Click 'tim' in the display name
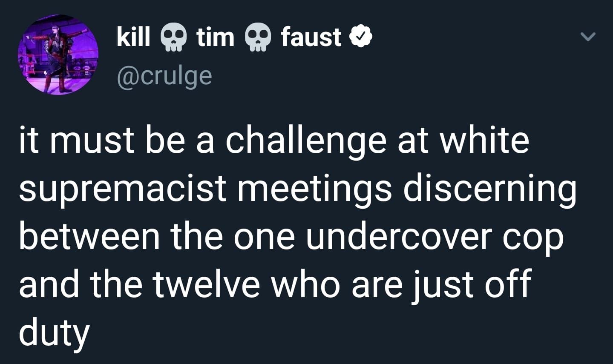Screen dimensions: 613x364 pyautogui.click(x=216, y=37)
